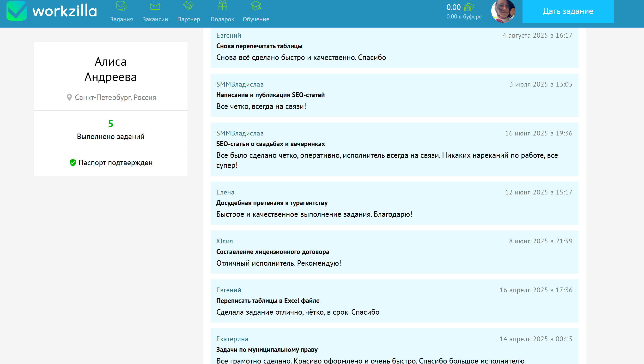Open the Вакансии menu item
The height and width of the screenshot is (364, 644).
pyautogui.click(x=155, y=19)
